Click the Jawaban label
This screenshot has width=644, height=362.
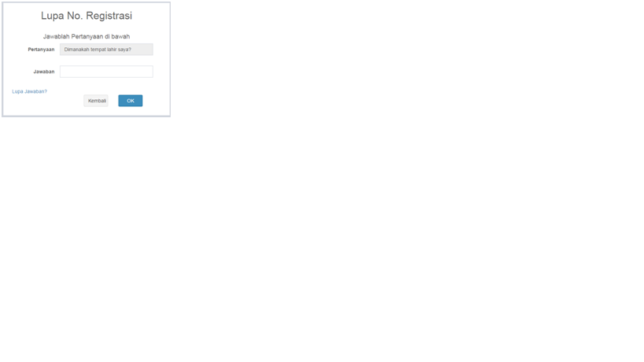44,72
